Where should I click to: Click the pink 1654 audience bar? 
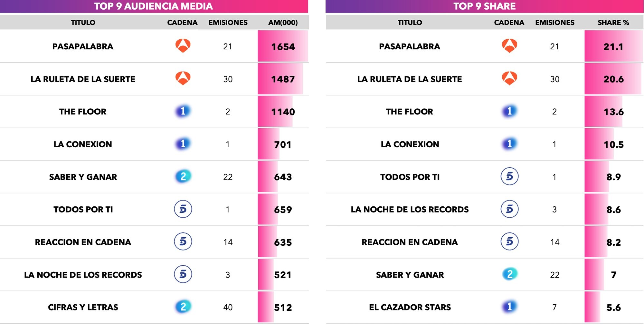283,46
